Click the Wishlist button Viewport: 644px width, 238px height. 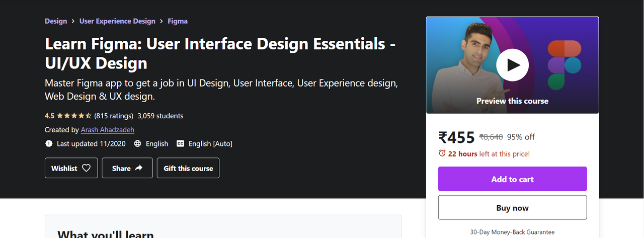click(71, 168)
